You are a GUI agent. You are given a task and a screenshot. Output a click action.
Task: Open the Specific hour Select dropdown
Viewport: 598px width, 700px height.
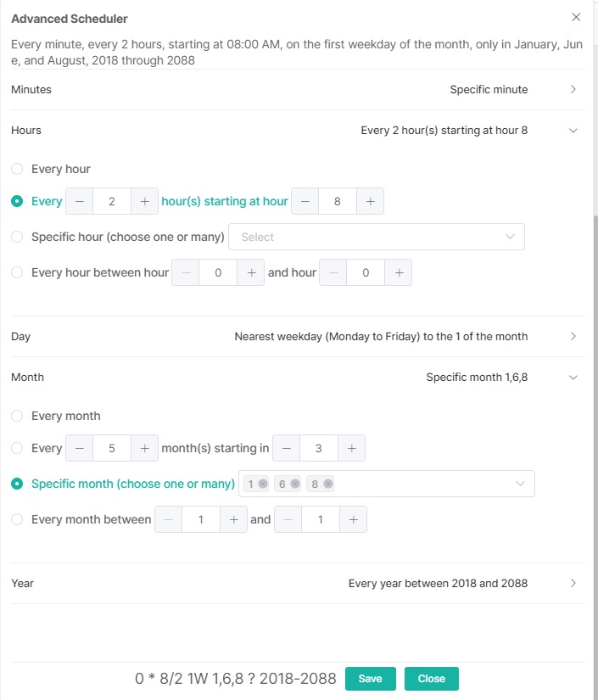377,237
